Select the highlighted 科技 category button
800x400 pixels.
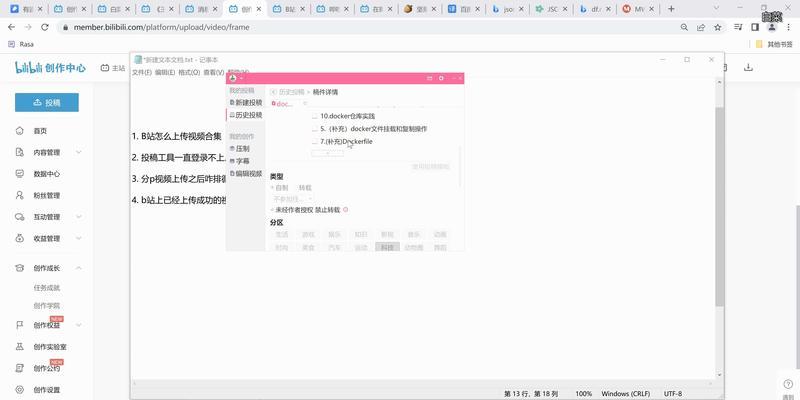coord(387,247)
